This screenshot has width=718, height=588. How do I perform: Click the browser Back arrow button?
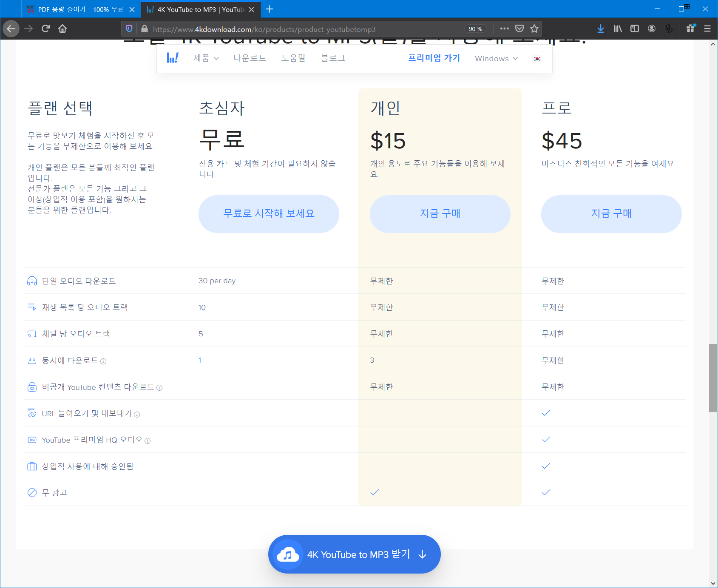pyautogui.click(x=11, y=29)
